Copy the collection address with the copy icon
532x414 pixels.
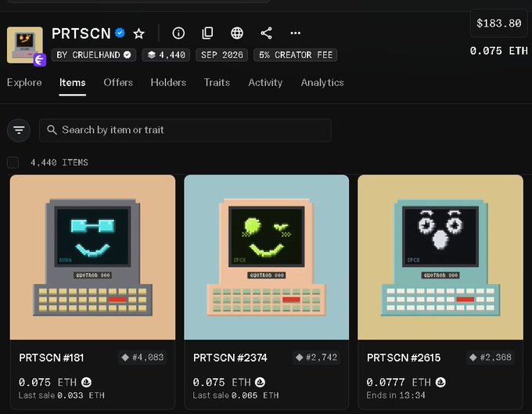(207, 33)
